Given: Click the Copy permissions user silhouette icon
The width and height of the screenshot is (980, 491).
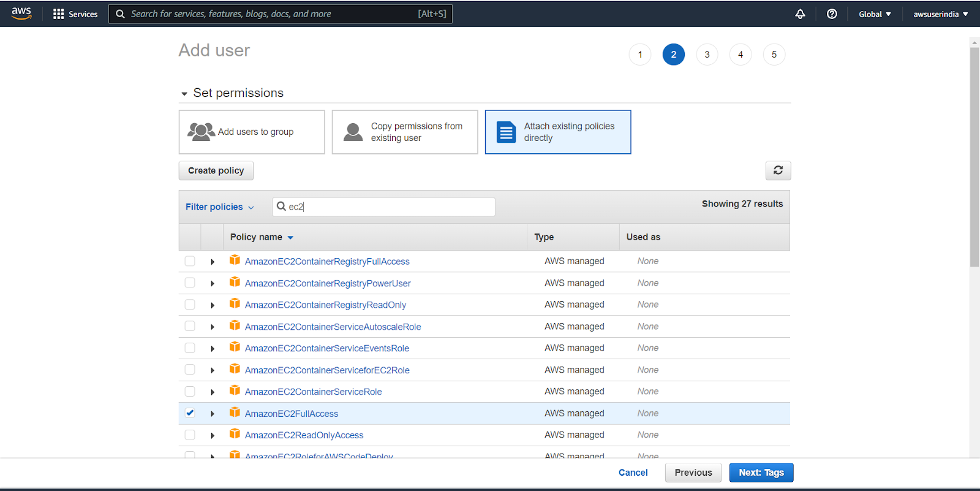Looking at the screenshot, I should (x=353, y=132).
